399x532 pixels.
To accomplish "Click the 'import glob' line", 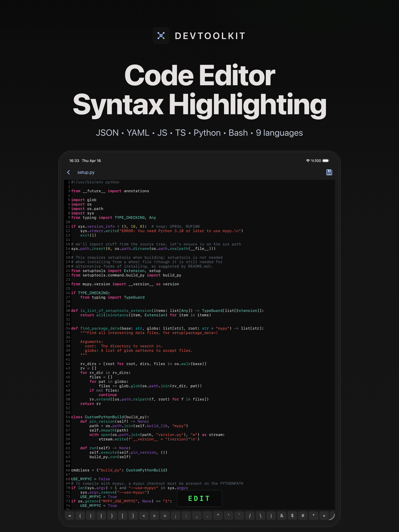I will (x=84, y=200).
